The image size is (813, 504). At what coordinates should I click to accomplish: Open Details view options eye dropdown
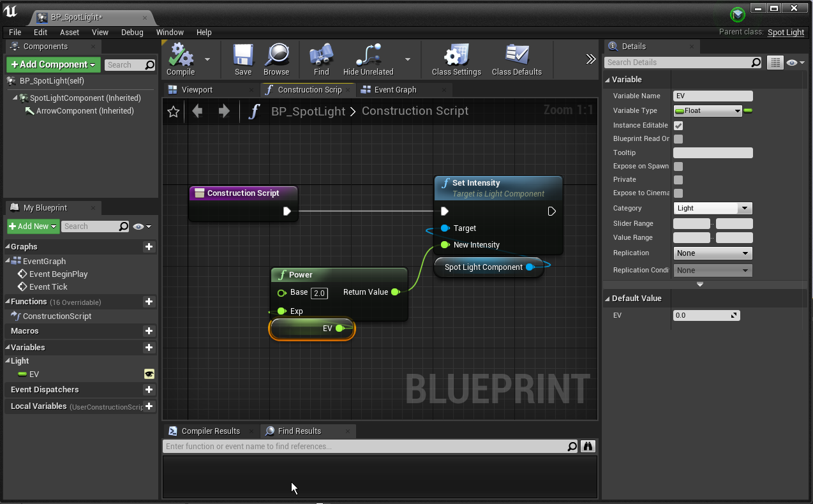click(796, 63)
